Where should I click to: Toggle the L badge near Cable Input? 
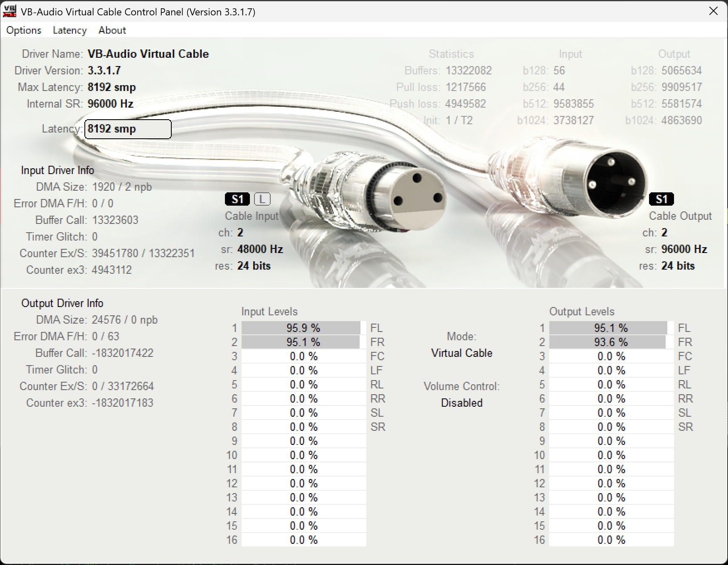(262, 199)
